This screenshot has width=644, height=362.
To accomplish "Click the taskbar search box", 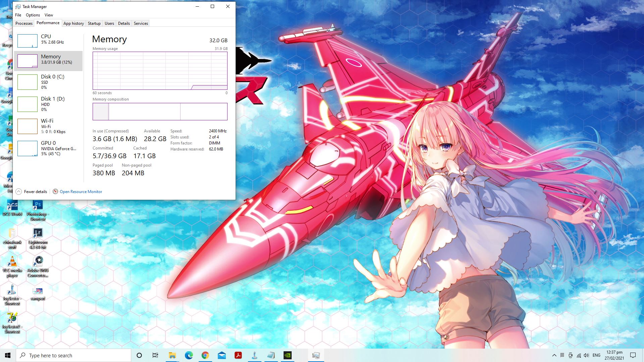I will coord(73,355).
